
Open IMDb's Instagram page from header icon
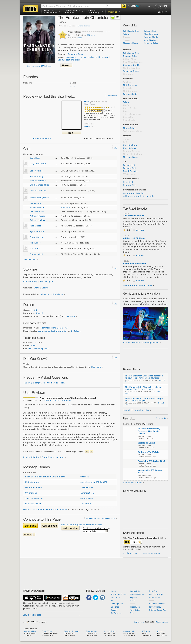(165, 6)
